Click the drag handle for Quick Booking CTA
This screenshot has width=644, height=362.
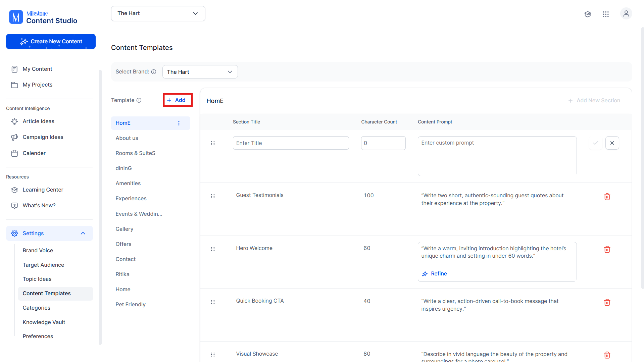(213, 302)
